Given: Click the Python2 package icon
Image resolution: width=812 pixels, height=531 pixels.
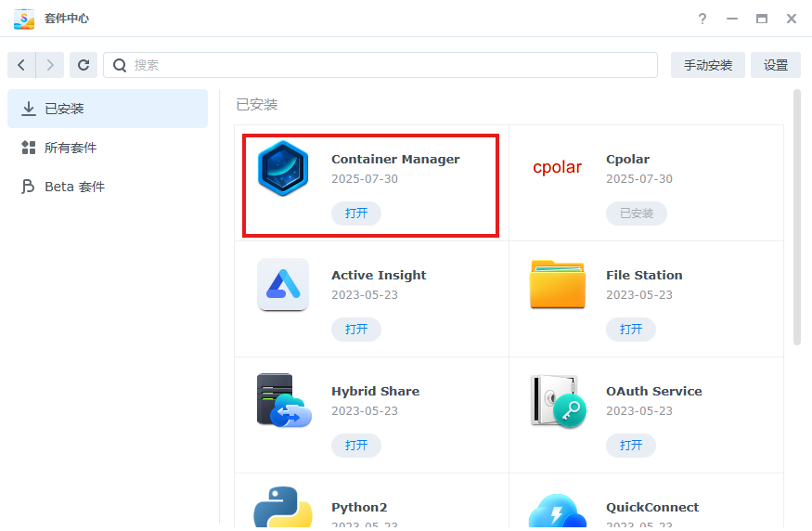Looking at the screenshot, I should [282, 507].
